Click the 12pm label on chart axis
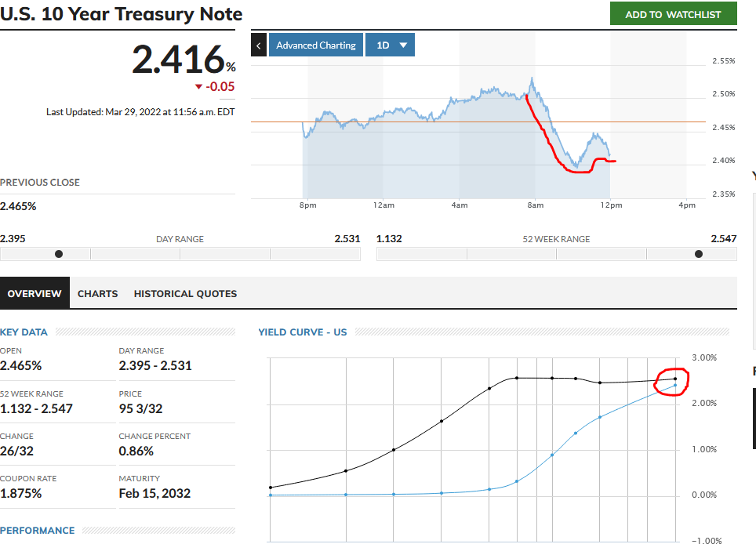Image resolution: width=756 pixels, height=544 pixels. 611,205
